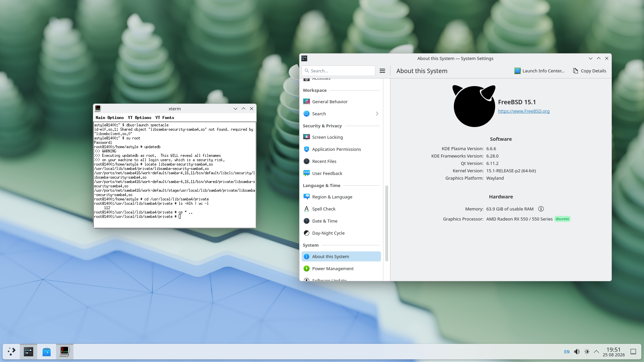Screen dimensions: 644x362
Task: Select About this System in sidebar
Action: click(341, 256)
